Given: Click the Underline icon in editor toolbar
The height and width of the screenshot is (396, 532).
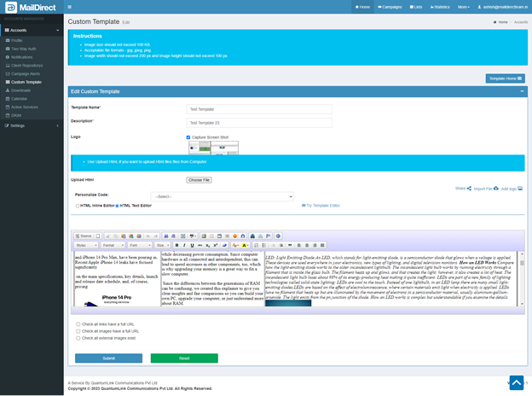Looking at the screenshot, I should click(x=192, y=245).
